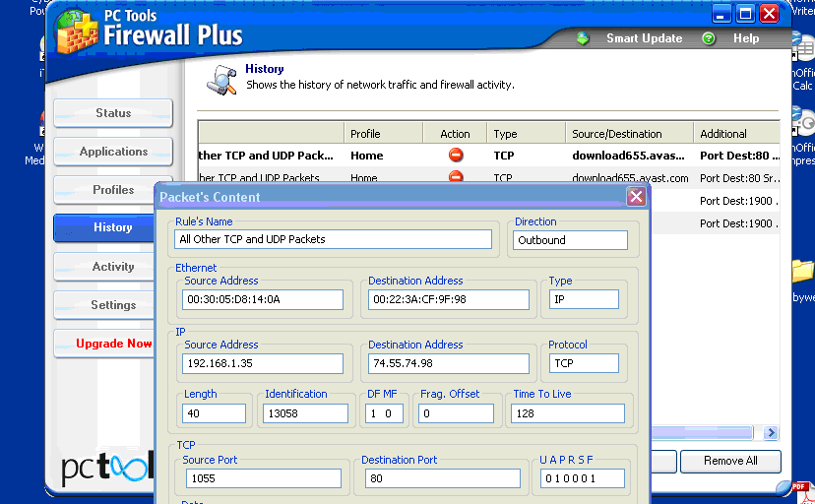Open the Profiles section
The width and height of the screenshot is (815, 504).
tap(113, 190)
